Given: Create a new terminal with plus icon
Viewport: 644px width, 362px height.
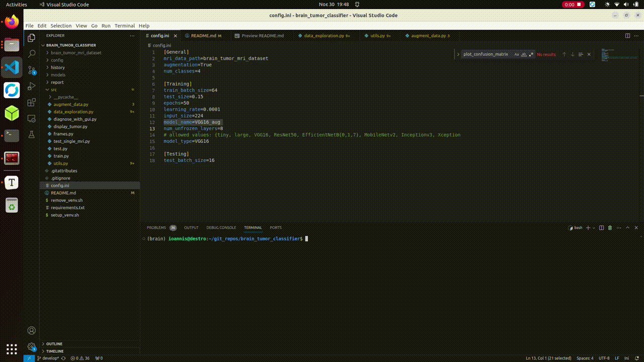Looking at the screenshot, I should point(588,228).
